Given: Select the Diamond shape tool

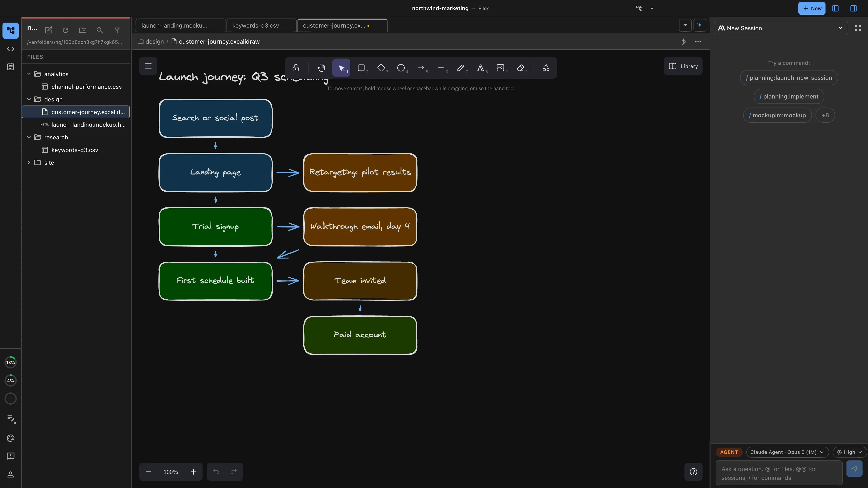Looking at the screenshot, I should tap(381, 68).
